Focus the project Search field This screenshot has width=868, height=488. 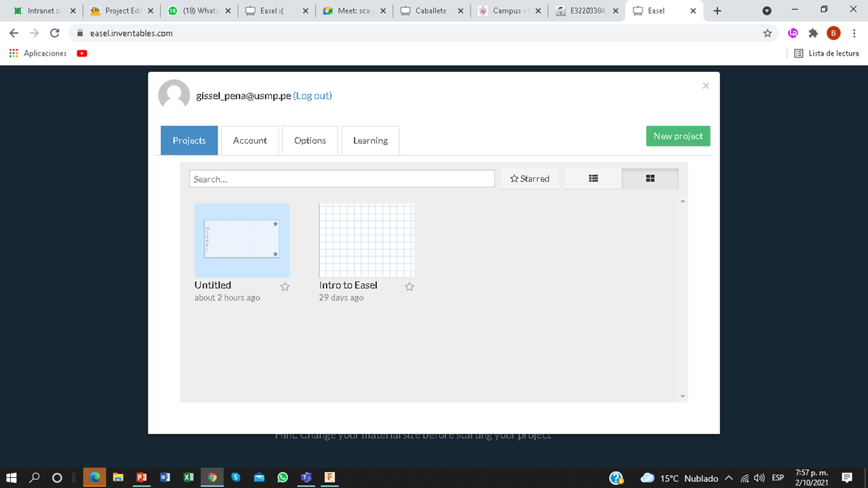(342, 179)
